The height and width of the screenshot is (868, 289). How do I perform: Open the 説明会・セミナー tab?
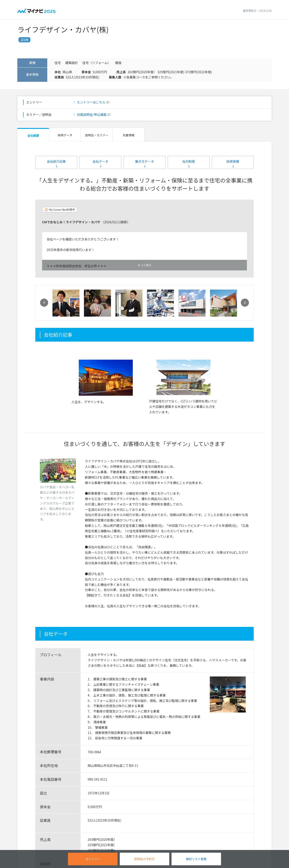[97, 135]
